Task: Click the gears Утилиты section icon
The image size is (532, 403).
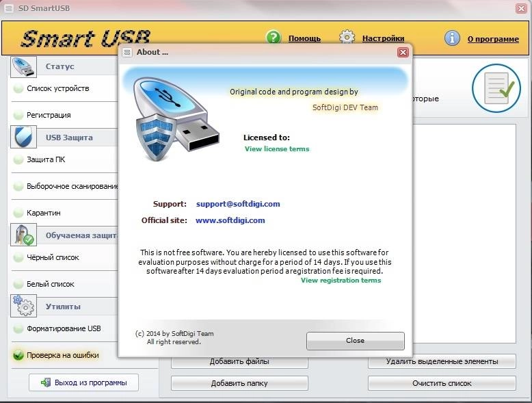Action: pos(23,306)
